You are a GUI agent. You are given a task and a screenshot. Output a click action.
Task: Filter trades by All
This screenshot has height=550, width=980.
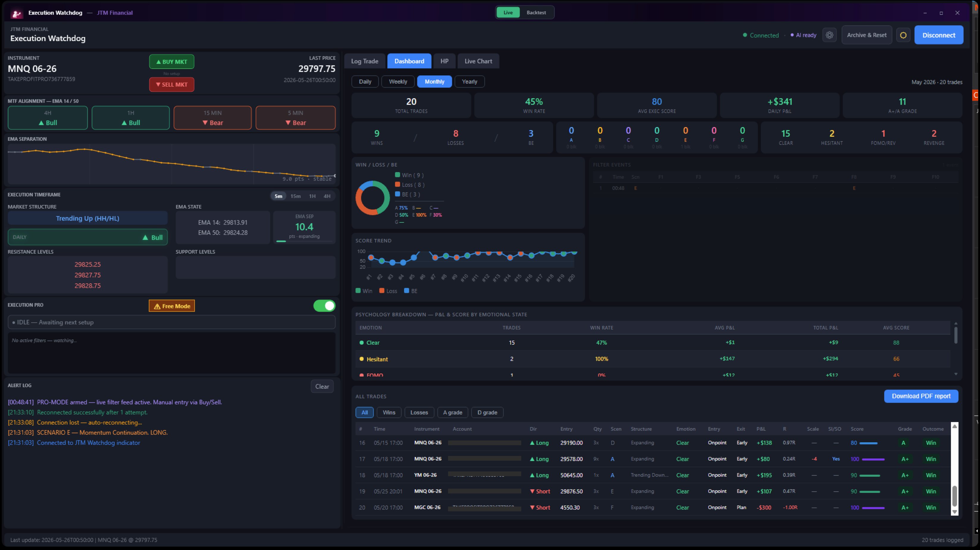point(364,412)
